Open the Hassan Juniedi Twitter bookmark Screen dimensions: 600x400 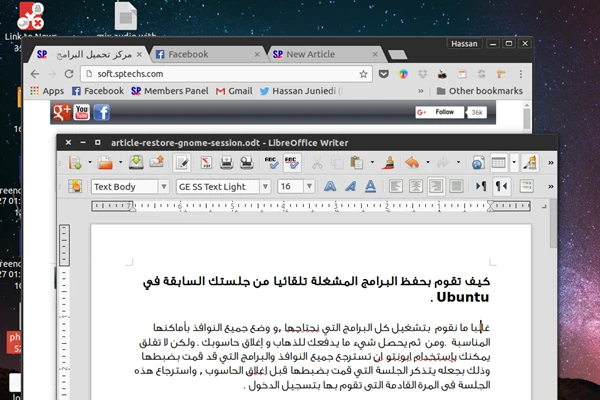301,91
